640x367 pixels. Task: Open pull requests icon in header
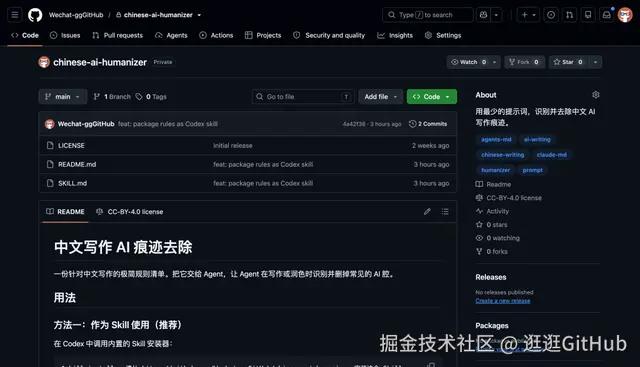coord(569,15)
